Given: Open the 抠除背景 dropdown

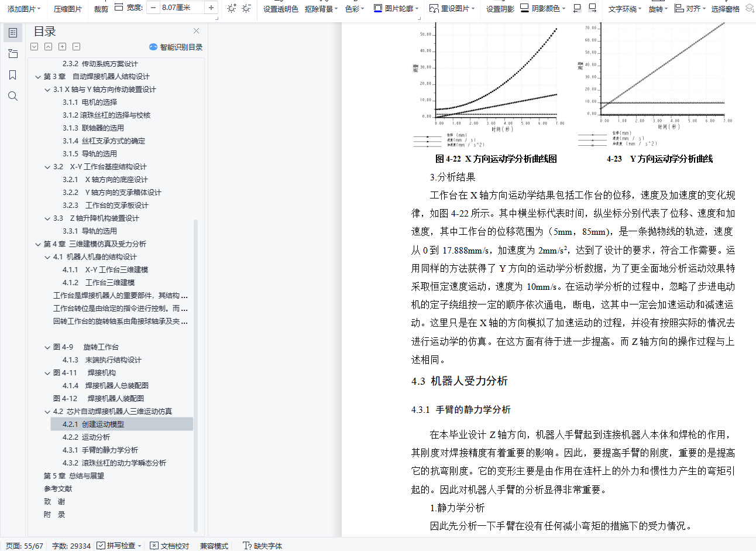Looking at the screenshot, I should tap(321, 9).
